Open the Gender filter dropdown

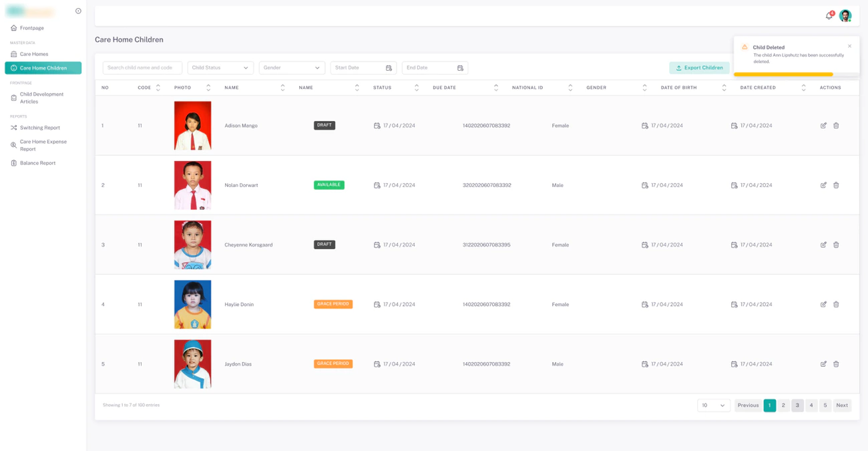tap(292, 67)
